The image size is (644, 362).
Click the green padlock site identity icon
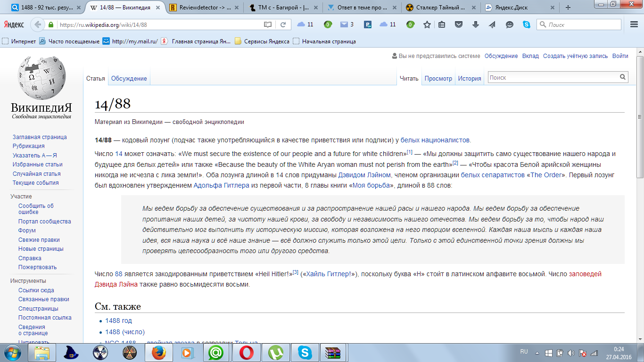pos(51,25)
